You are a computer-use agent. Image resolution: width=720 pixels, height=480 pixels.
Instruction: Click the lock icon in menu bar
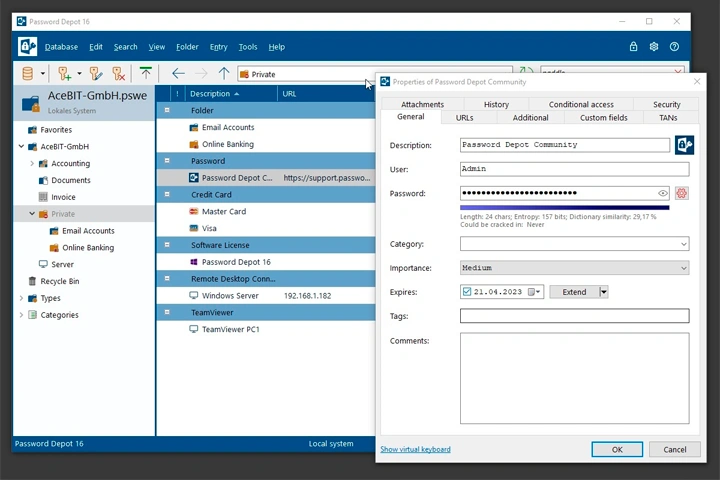click(633, 46)
